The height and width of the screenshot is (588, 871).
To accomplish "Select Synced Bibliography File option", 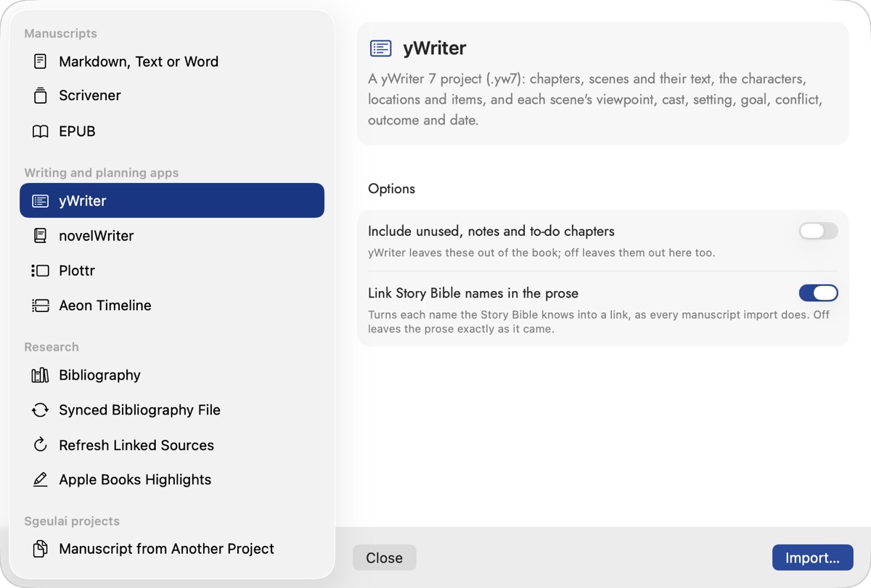I will 172,410.
